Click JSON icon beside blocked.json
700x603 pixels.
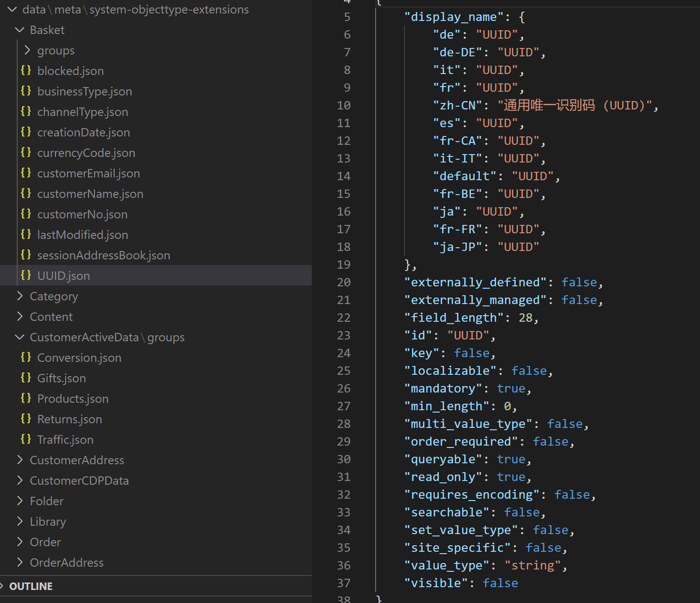(x=26, y=70)
